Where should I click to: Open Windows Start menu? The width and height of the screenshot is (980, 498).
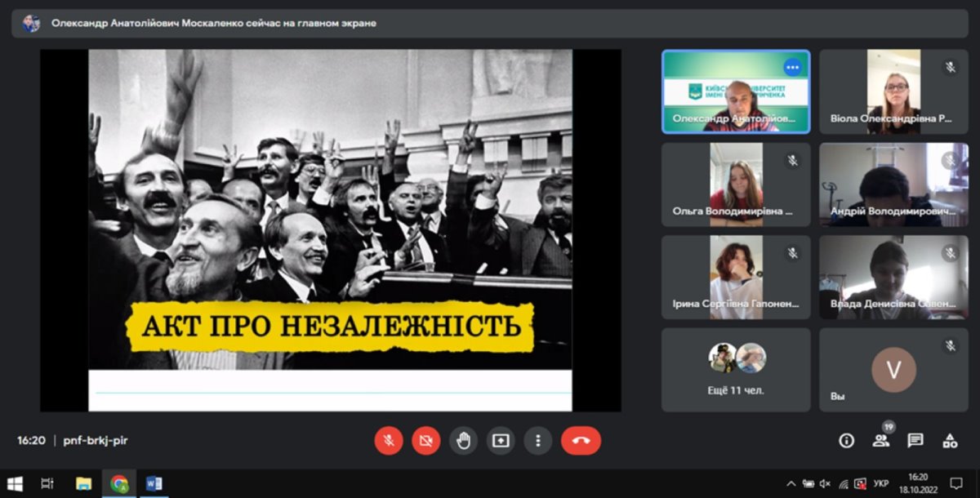(x=15, y=483)
